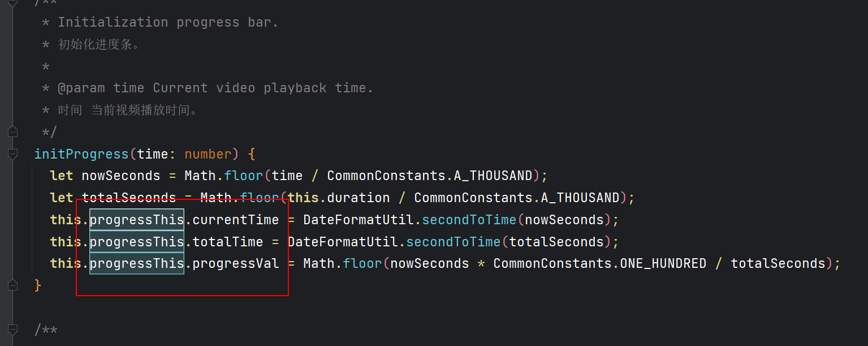Collapse the bottom "/**" comment fold marker
The width and height of the screenshot is (868, 346).
click(12, 330)
